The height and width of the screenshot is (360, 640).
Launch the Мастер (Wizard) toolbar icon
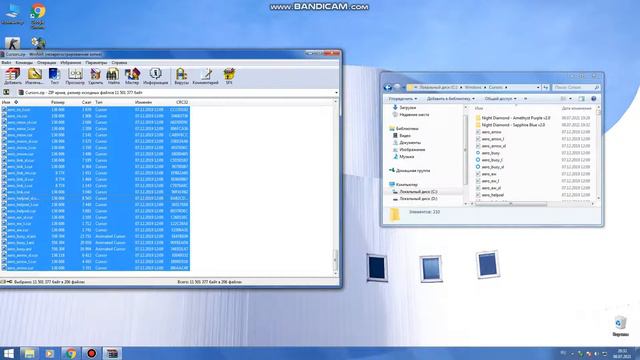132,76
